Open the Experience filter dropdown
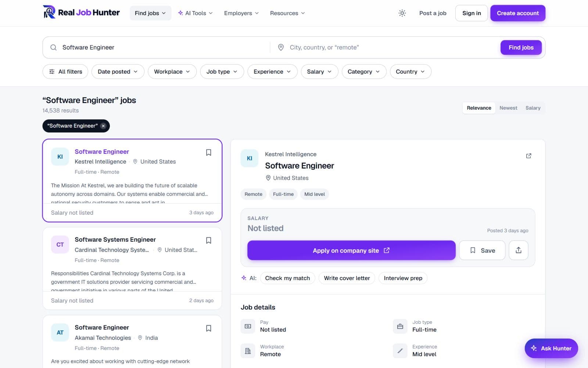 click(272, 71)
